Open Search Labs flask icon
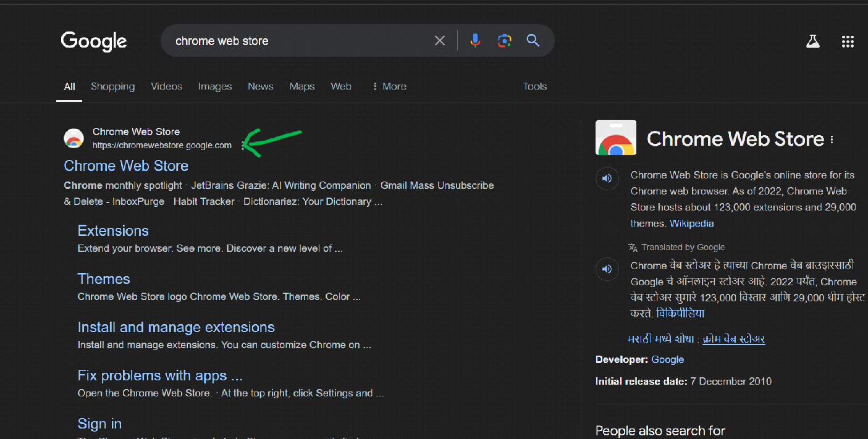This screenshot has width=868, height=439. pyautogui.click(x=812, y=41)
